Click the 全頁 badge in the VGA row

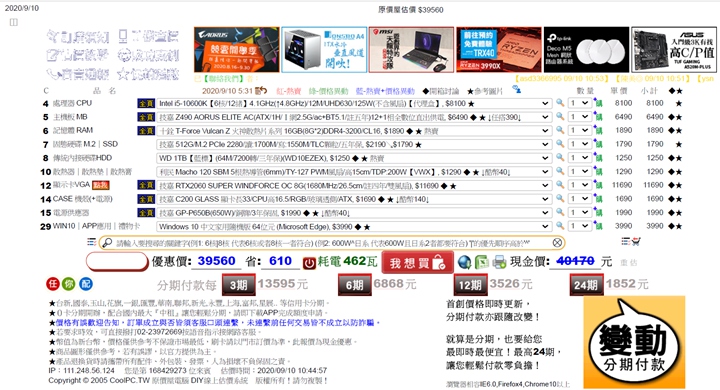click(x=146, y=186)
